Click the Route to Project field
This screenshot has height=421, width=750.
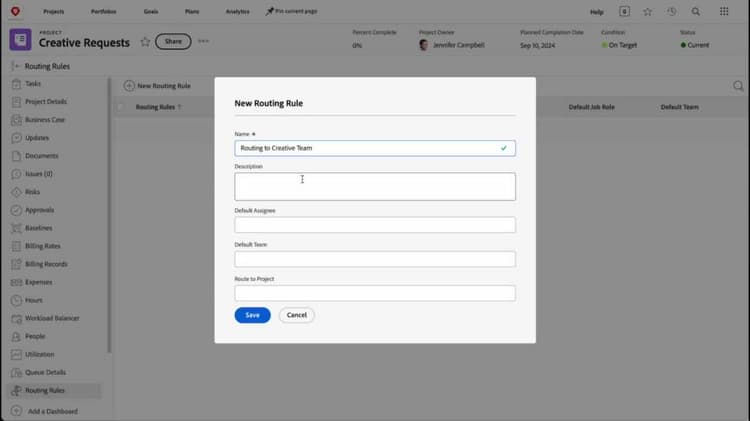[375, 293]
